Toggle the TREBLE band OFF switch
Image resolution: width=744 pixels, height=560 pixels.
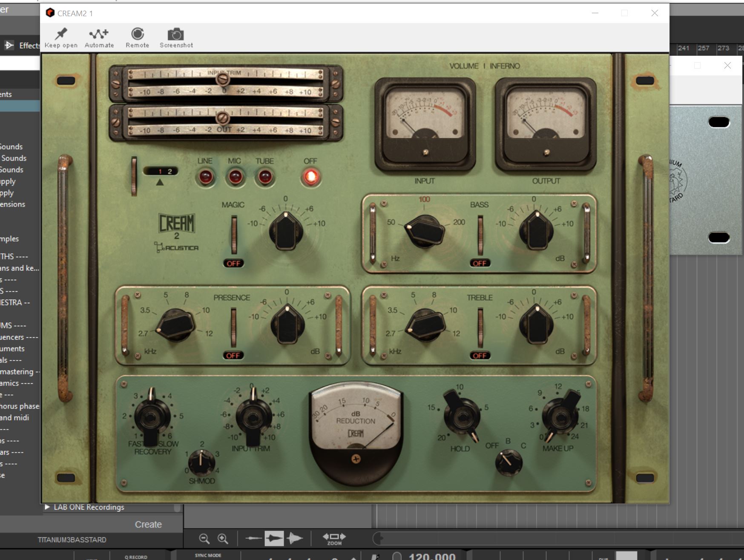click(x=480, y=355)
